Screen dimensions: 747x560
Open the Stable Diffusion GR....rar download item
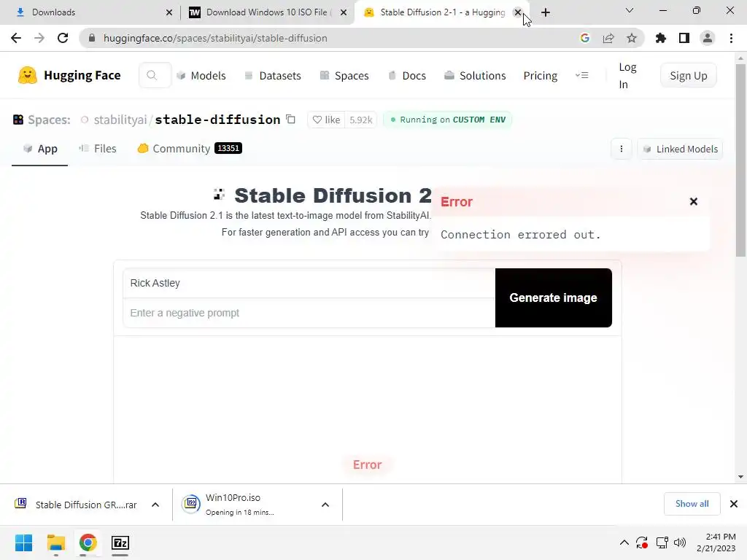(76, 505)
